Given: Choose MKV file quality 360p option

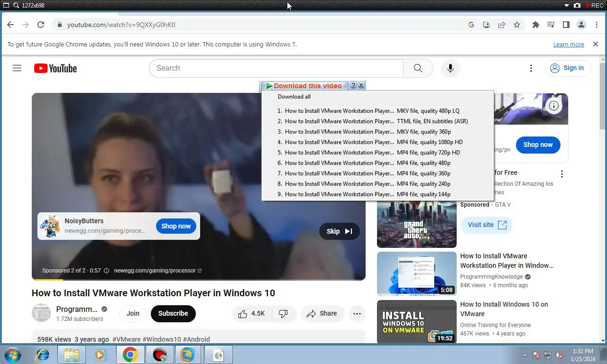Looking at the screenshot, I should (377, 132).
